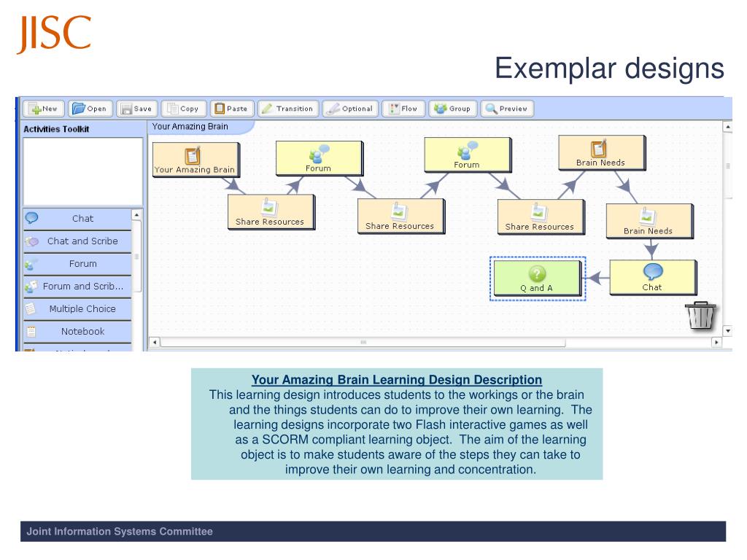Select the first Share Resources activity box

click(x=271, y=212)
